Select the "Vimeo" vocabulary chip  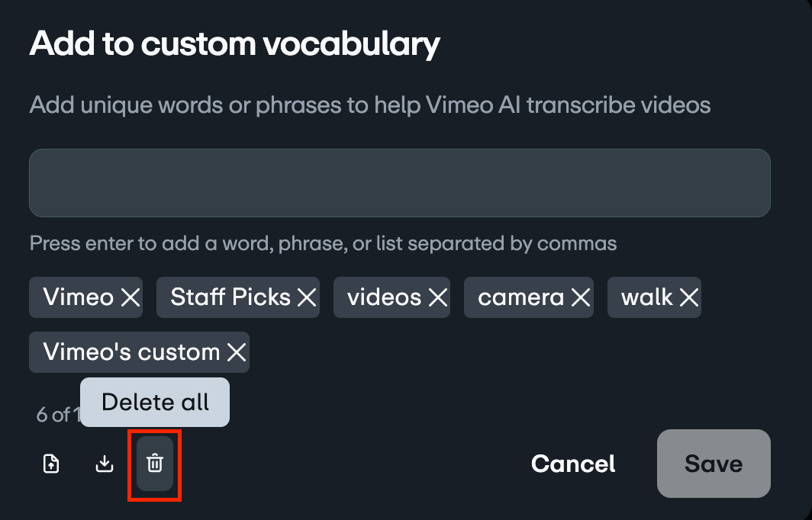(76, 297)
